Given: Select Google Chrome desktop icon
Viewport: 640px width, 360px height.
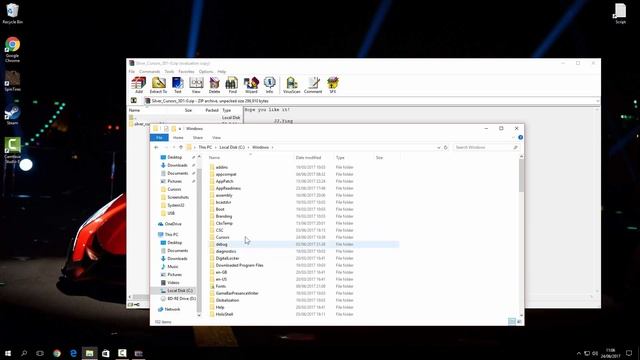Looking at the screenshot, I should click(12, 49).
